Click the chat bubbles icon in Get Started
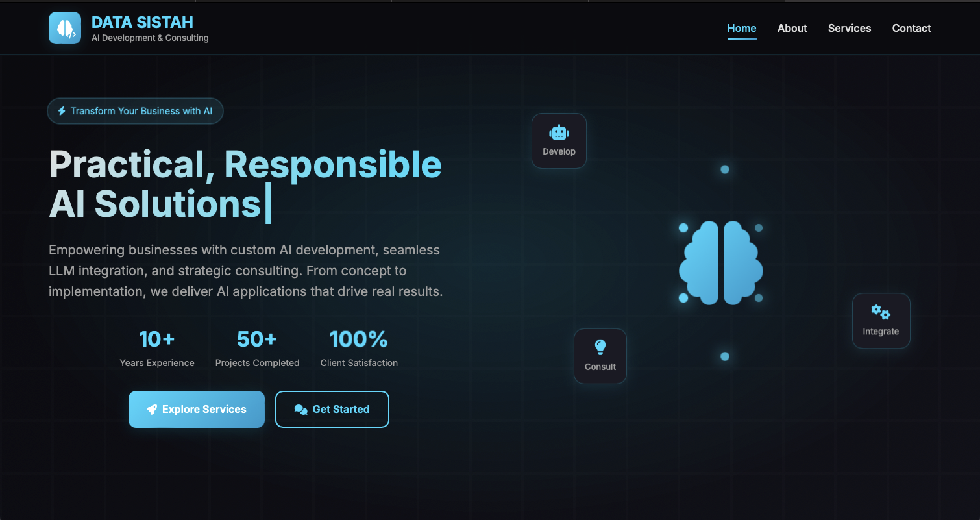 point(300,410)
